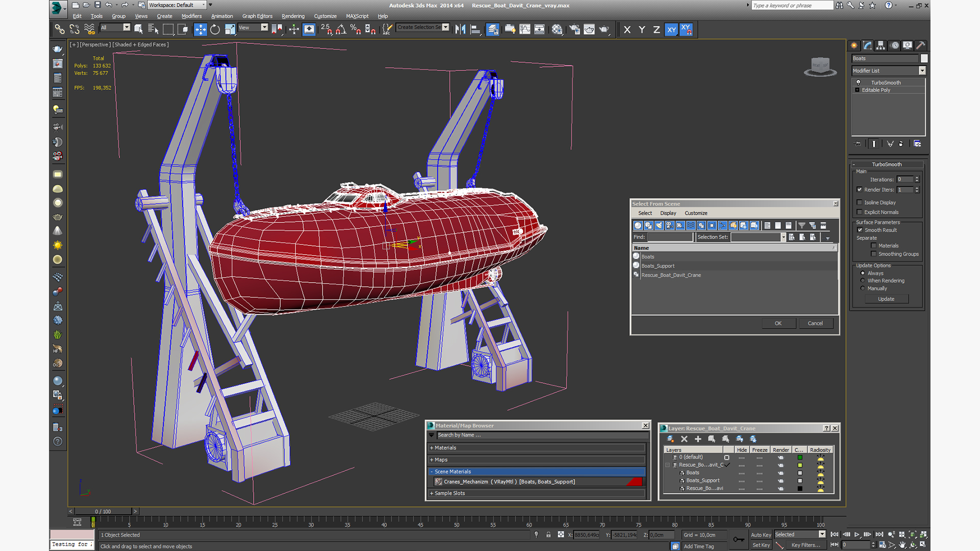Open the Graph Editors menu
Viewport: 980px width, 551px height.
[257, 16]
